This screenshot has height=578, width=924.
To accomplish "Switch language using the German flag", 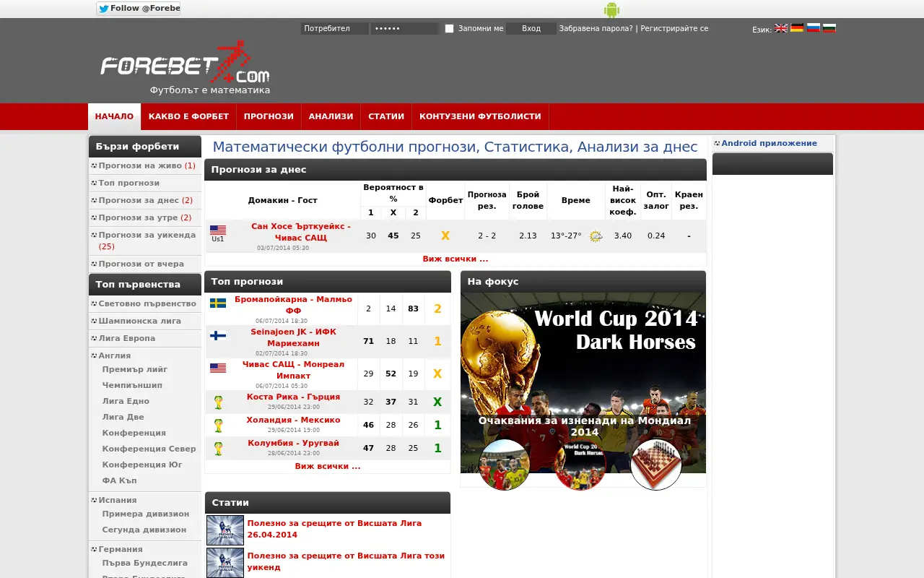I will tap(797, 28).
